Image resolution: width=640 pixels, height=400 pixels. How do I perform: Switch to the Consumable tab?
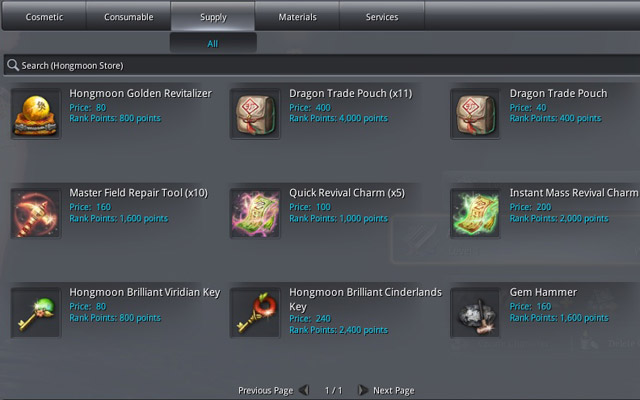[129, 17]
